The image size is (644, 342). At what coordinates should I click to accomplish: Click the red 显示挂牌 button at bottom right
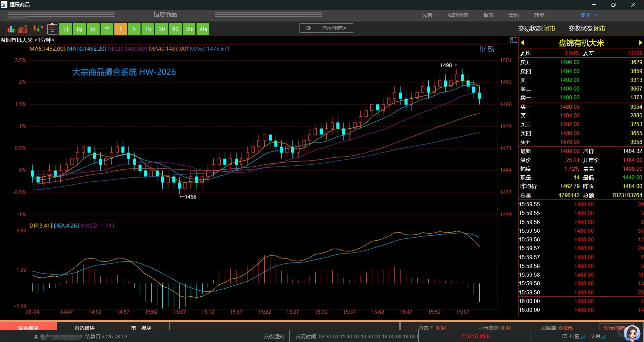(x=614, y=328)
